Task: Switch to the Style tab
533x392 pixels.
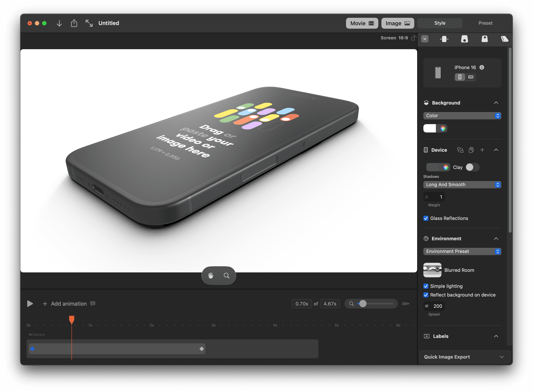Action: 440,23
